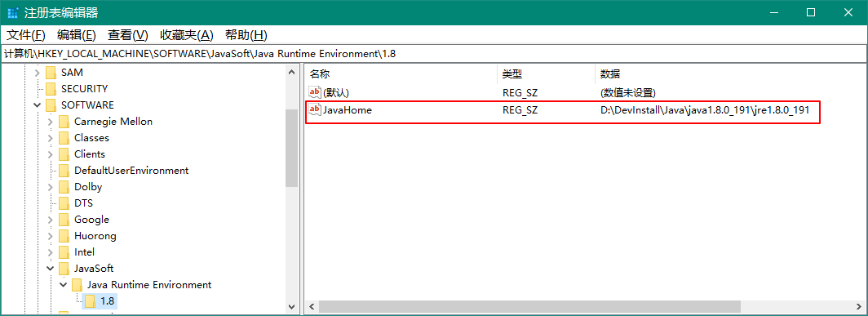This screenshot has height=316, width=868.
Task: Expand the Google key chevron
Action: tap(51, 220)
